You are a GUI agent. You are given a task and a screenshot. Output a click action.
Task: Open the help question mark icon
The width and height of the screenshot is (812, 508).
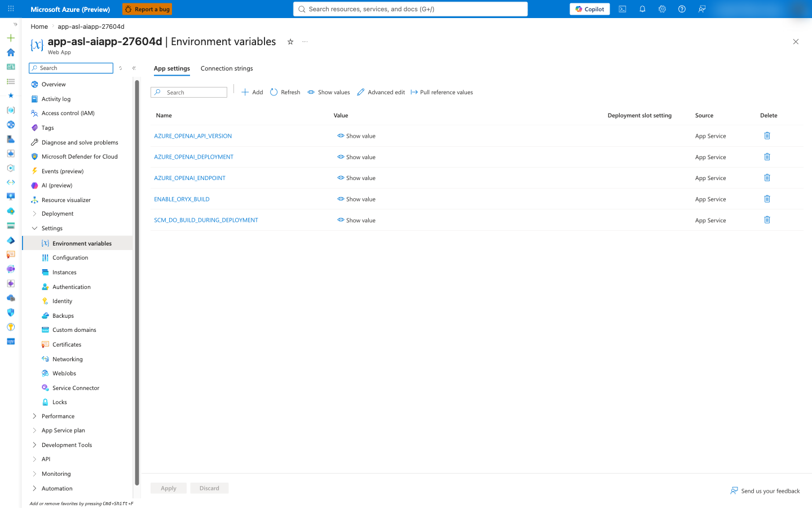pyautogui.click(x=682, y=9)
